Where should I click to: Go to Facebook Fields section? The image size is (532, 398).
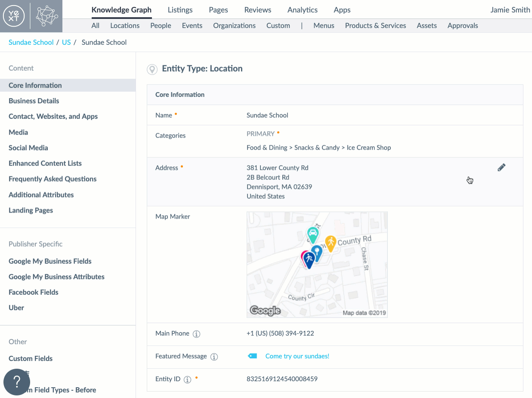click(34, 292)
